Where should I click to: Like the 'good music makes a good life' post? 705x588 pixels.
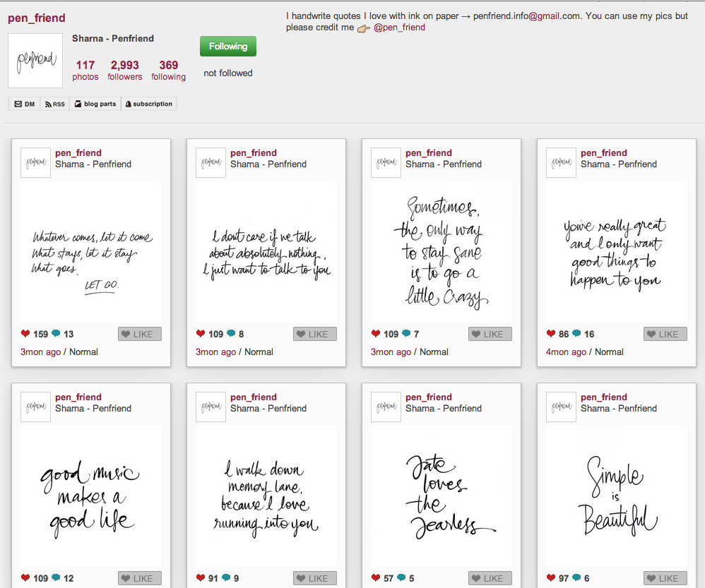coord(140,579)
